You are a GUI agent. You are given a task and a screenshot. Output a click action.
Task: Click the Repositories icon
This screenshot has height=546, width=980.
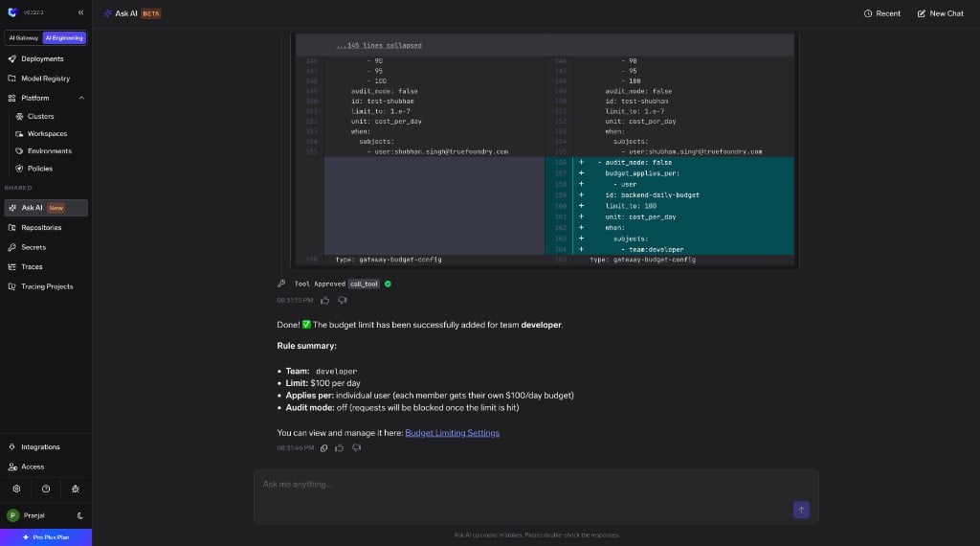point(11,228)
